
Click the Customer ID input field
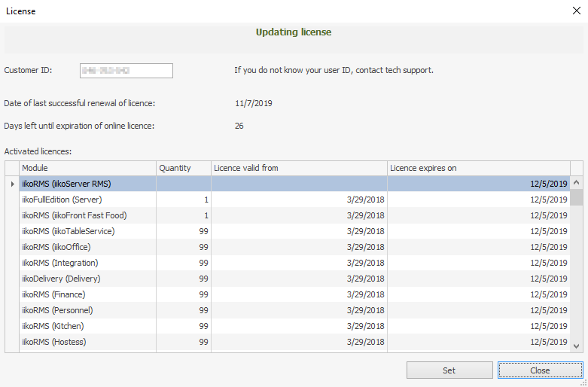[x=126, y=71]
